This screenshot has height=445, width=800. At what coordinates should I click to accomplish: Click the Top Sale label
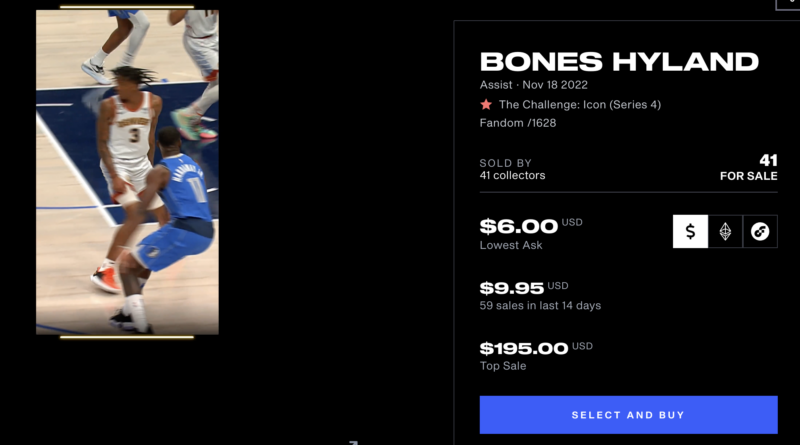[503, 366]
